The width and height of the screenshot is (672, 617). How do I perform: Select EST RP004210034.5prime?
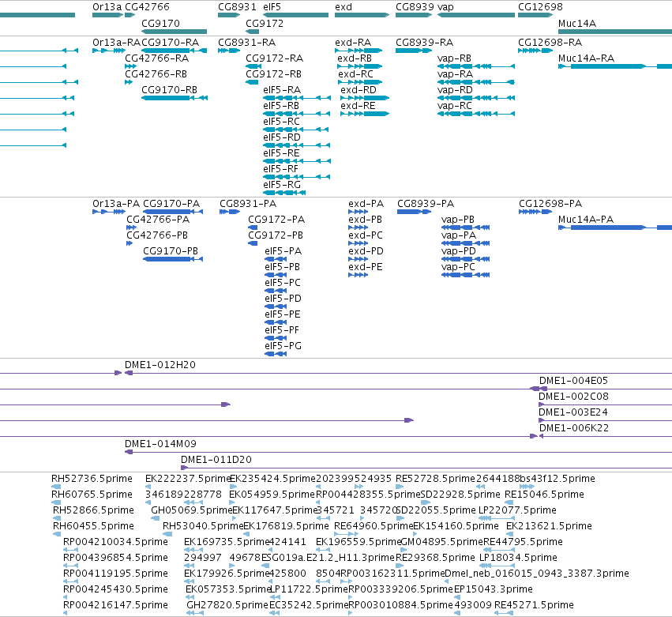71,550
